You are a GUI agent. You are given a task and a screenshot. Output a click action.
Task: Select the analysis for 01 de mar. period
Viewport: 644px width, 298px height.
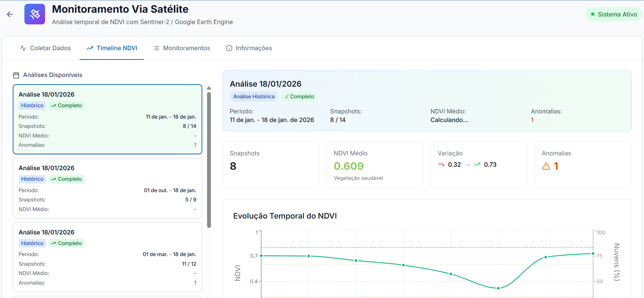107,257
